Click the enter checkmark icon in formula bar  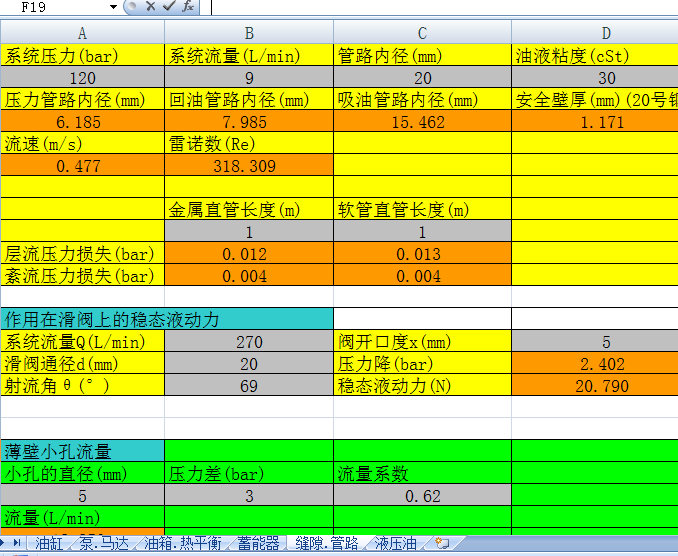point(169,6)
